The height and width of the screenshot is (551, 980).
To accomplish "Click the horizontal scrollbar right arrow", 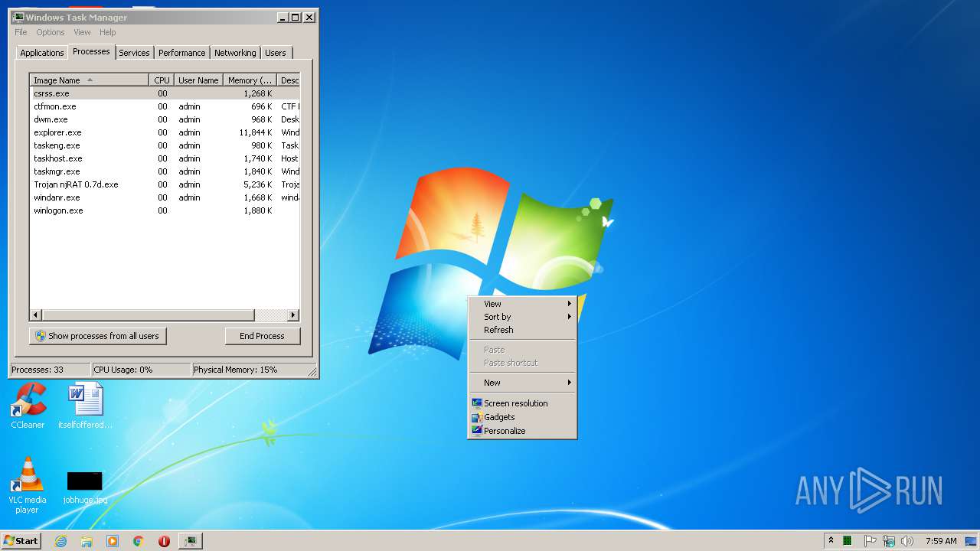I will pyautogui.click(x=293, y=315).
